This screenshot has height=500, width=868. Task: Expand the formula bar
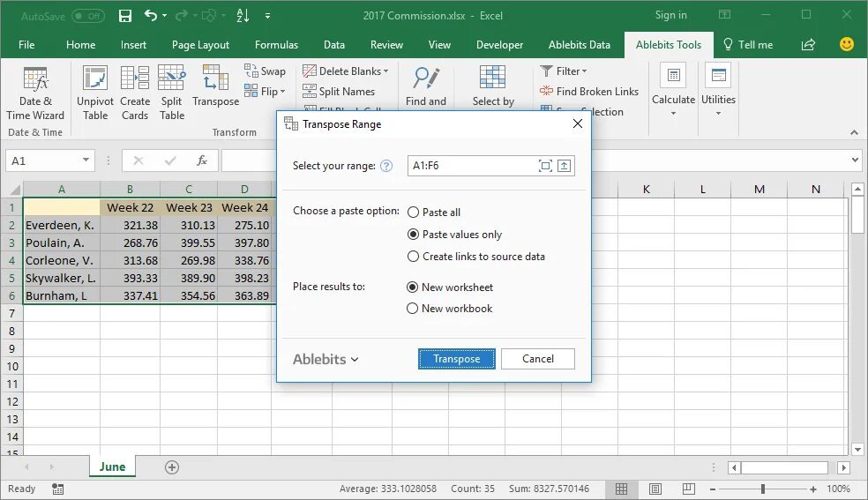coord(856,160)
